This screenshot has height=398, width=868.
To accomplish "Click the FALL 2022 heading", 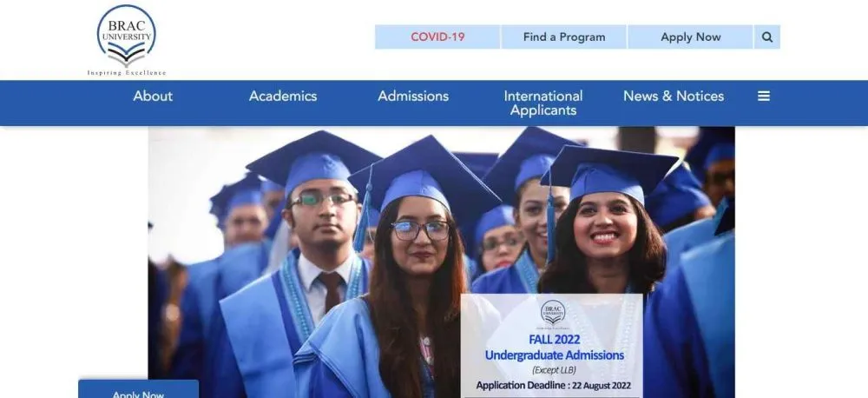I will 554,339.
